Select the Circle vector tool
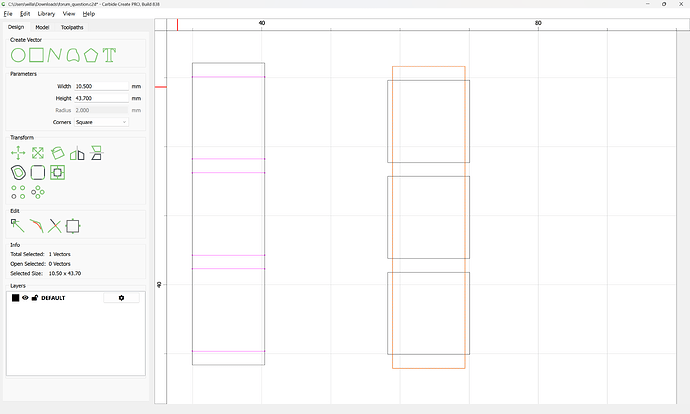This screenshot has width=690, height=414. coord(18,54)
